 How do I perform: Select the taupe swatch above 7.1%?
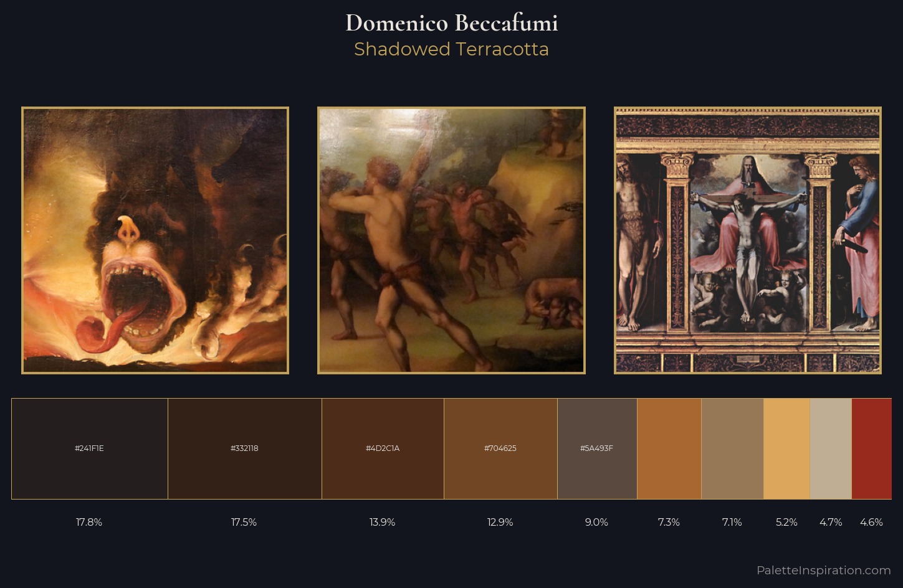pyautogui.click(x=733, y=448)
